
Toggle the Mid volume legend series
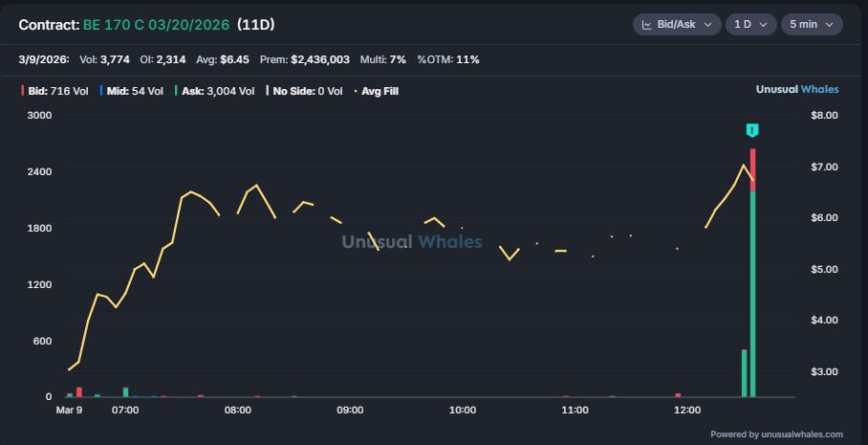click(x=132, y=91)
